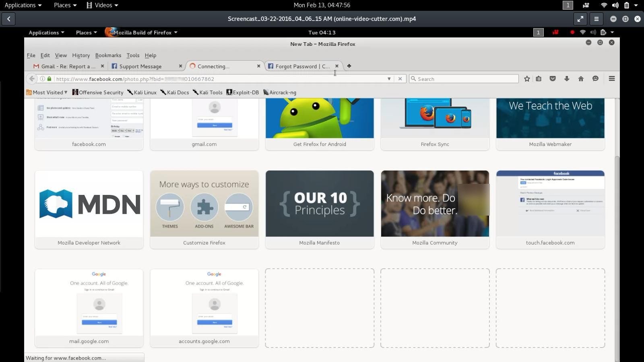Click the Firefox Search box
644x362 pixels.
coord(464,79)
